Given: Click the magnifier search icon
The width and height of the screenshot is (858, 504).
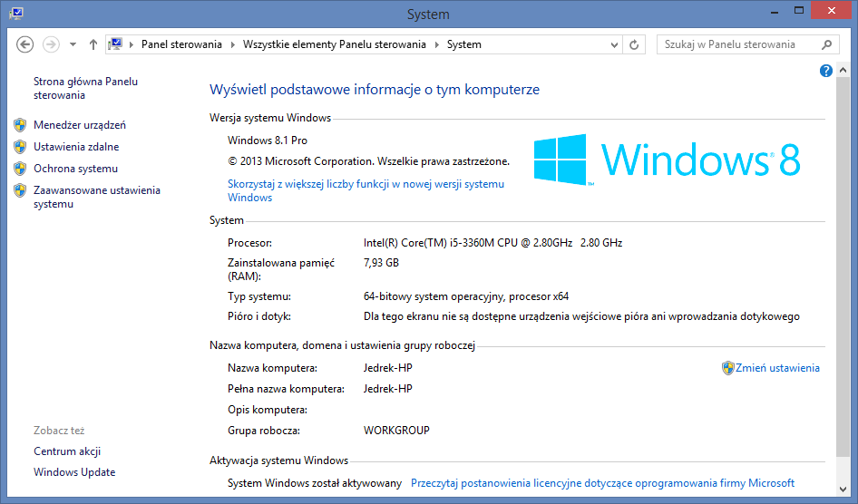Looking at the screenshot, I should click(x=827, y=44).
